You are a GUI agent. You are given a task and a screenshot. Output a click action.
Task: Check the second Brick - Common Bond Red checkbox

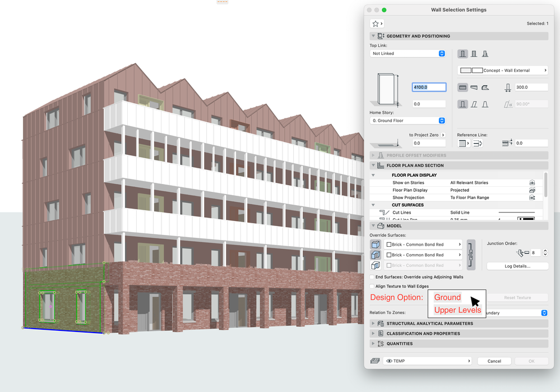click(389, 255)
